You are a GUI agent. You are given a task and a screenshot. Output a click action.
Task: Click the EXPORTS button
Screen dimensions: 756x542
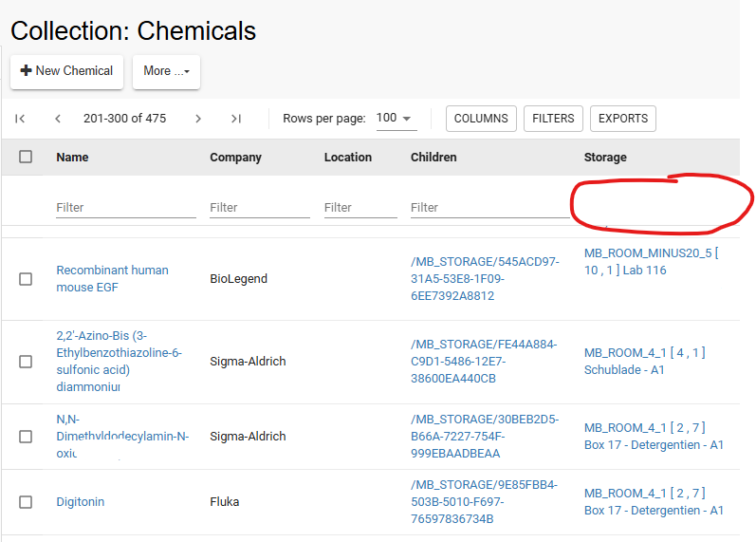(x=623, y=119)
